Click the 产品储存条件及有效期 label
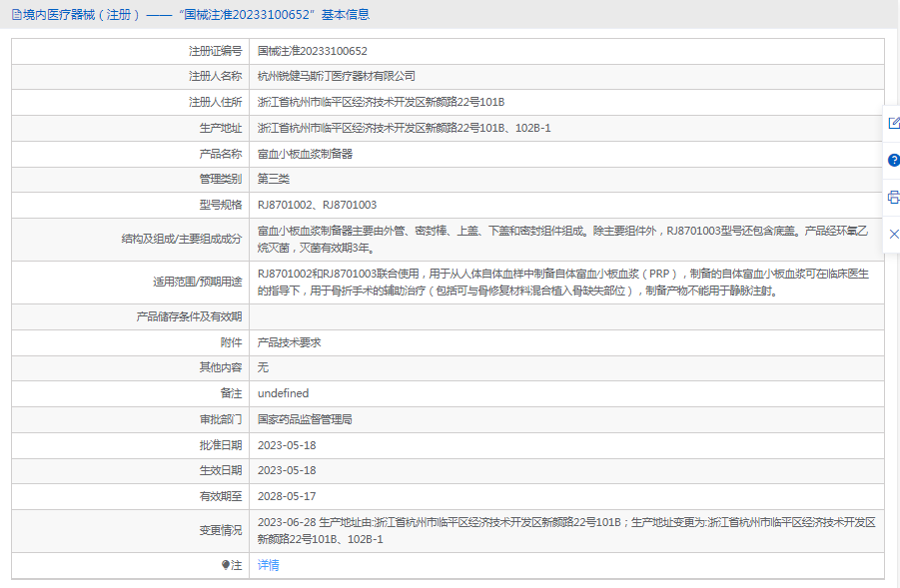The image size is (900, 588). tap(189, 316)
